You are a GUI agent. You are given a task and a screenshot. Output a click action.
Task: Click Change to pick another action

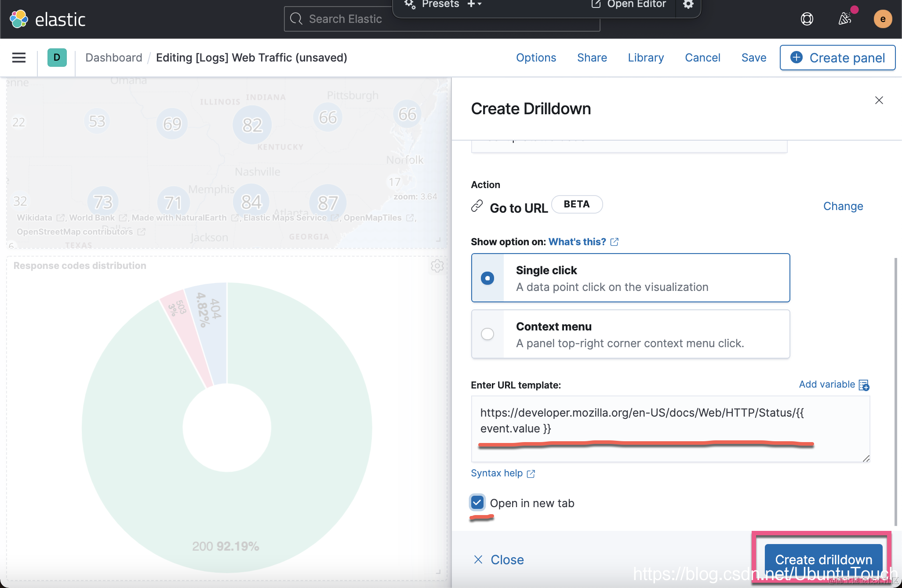[x=843, y=206]
